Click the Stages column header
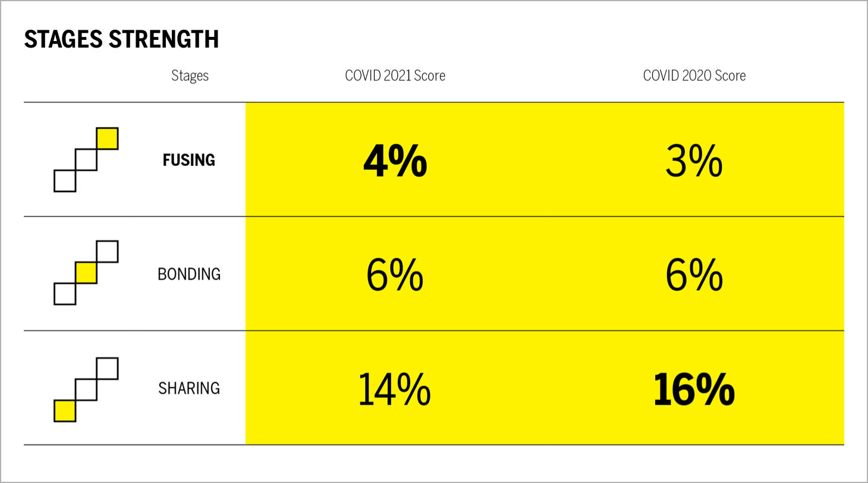 tap(190, 76)
